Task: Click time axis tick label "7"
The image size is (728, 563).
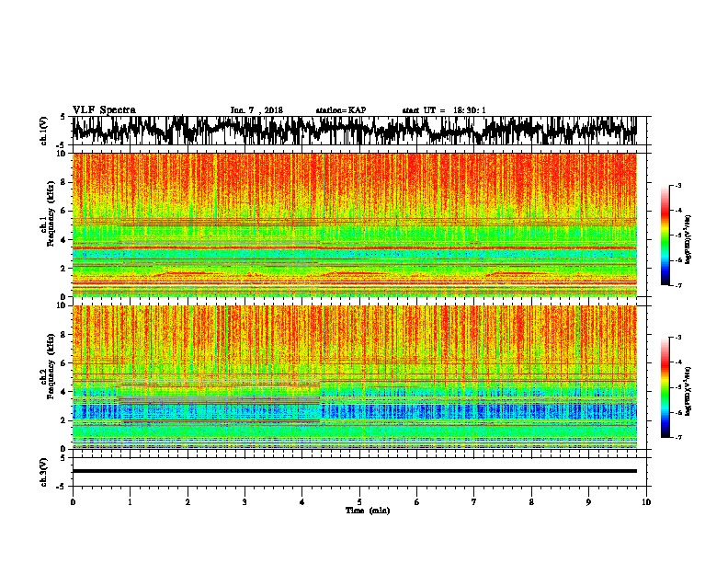Action: click(x=474, y=501)
